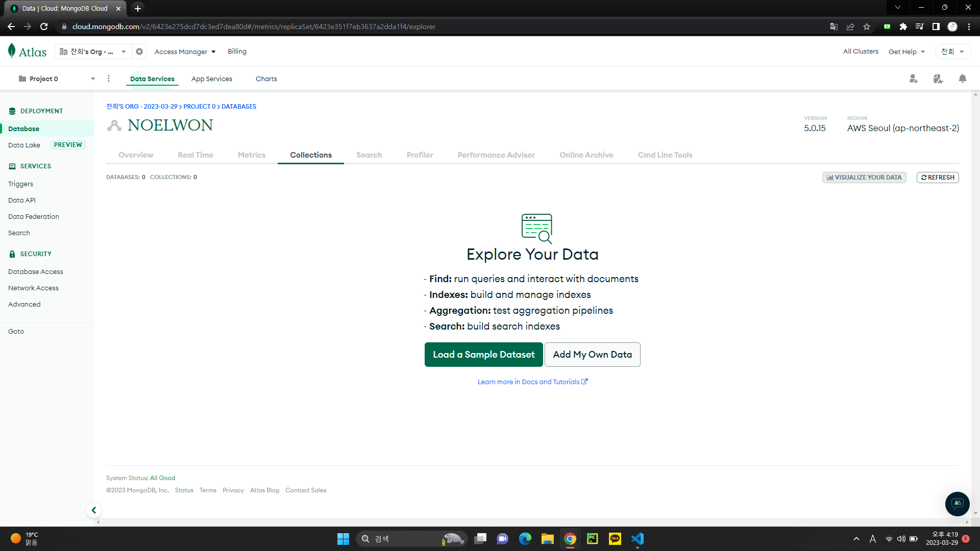Open Chrome tab search chevron

point(898,8)
